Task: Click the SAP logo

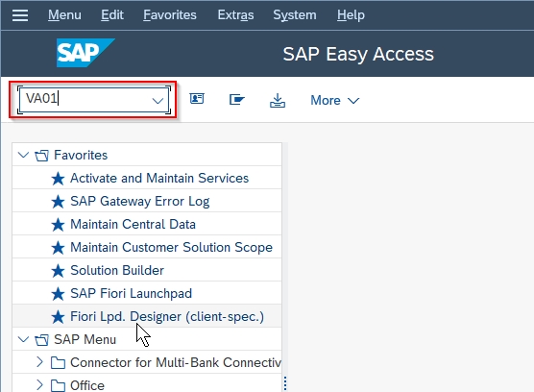Action: click(85, 53)
